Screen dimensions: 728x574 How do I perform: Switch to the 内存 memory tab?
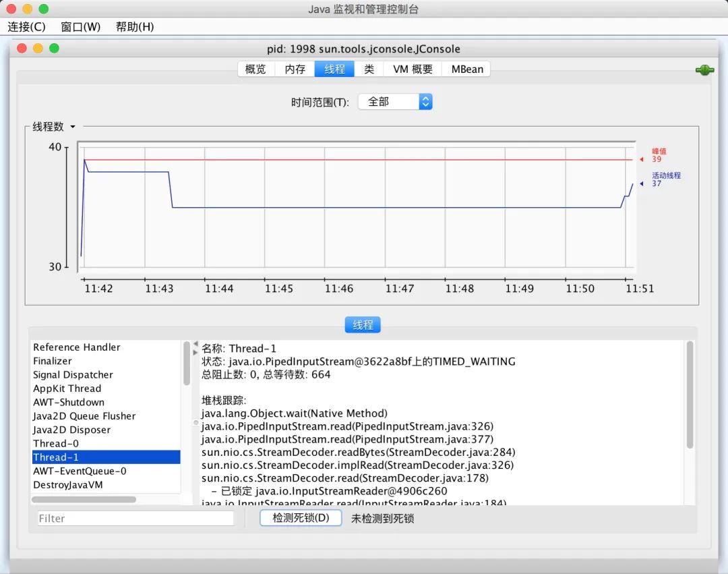pyautogui.click(x=295, y=69)
